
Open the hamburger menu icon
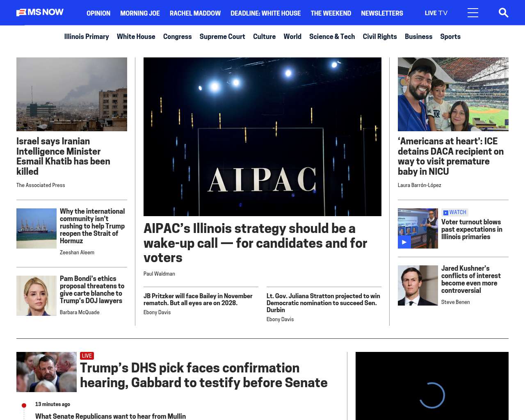[472, 13]
